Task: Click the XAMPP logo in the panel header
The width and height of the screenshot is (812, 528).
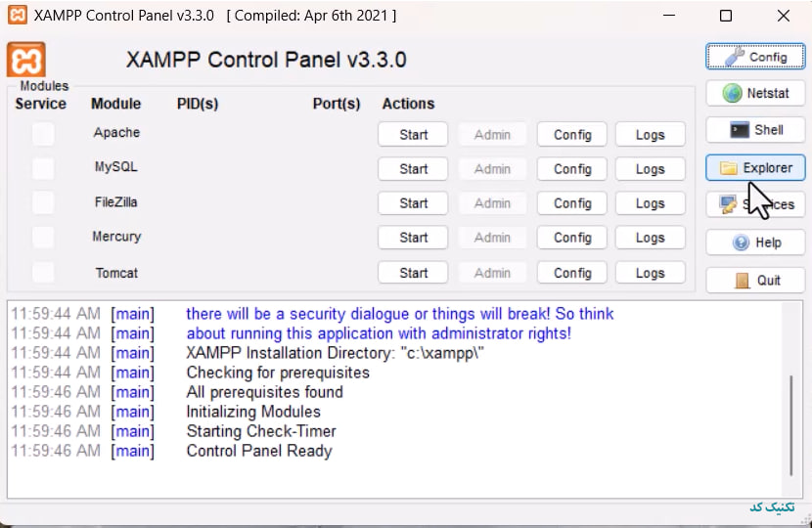Action: pyautogui.click(x=25, y=60)
